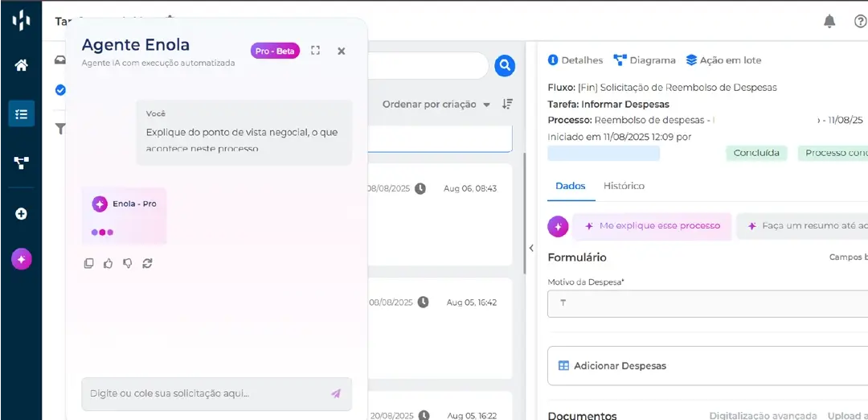Screen dimensions: 868x420
Task: Expand Agente Enola chat to fullscreen
Action: point(315,51)
